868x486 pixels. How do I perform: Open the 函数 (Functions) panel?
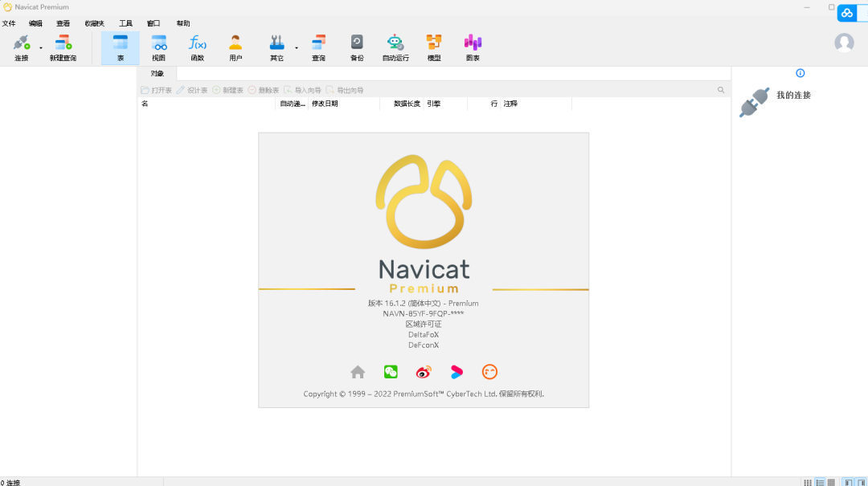pos(198,47)
